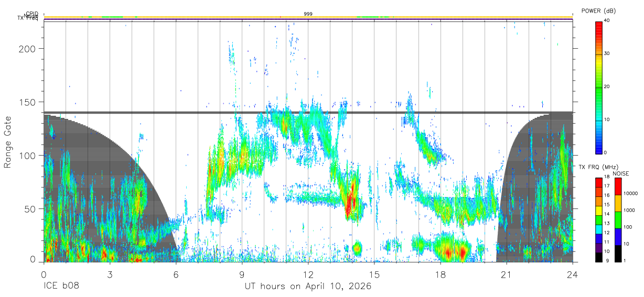Viewport: 644px width, 297px height.
Task: Click the 3 hour tick label
Action: click(x=110, y=274)
